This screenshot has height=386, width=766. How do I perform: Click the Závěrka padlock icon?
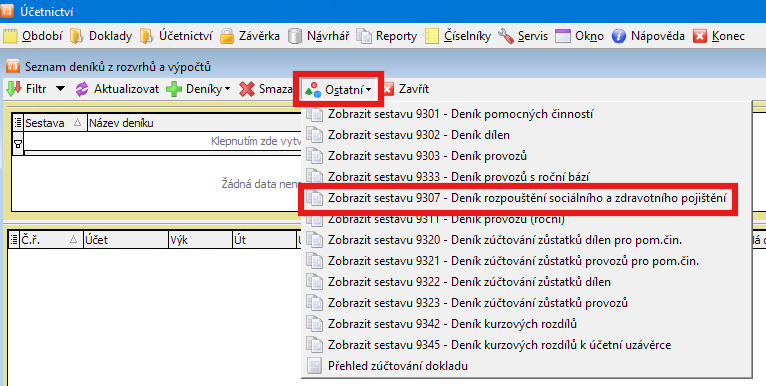227,36
